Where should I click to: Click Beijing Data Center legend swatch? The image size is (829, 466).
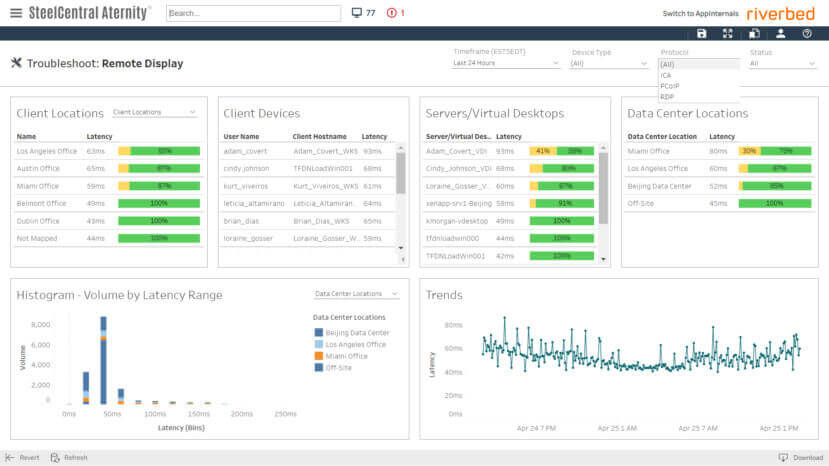319,333
